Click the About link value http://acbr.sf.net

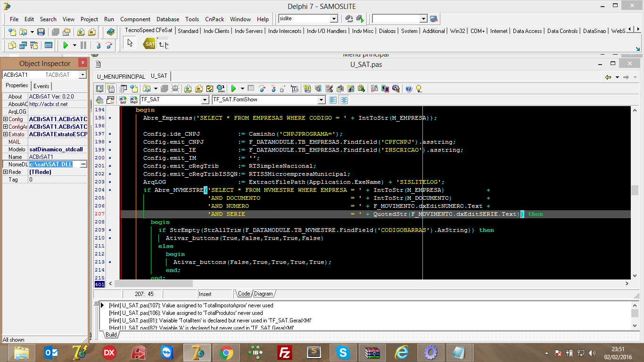(48, 104)
